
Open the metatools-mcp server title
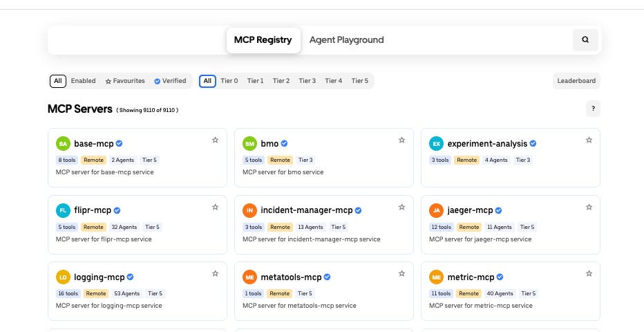[291, 277]
